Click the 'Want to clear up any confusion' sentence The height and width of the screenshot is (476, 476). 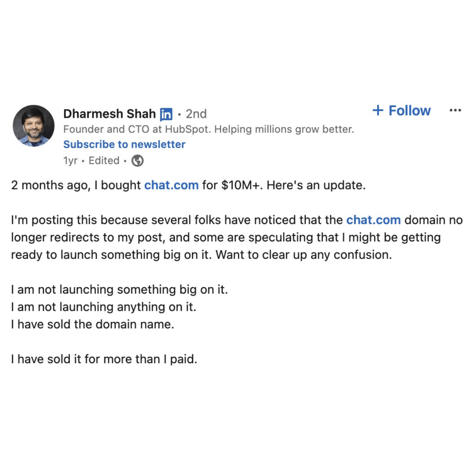point(304,255)
